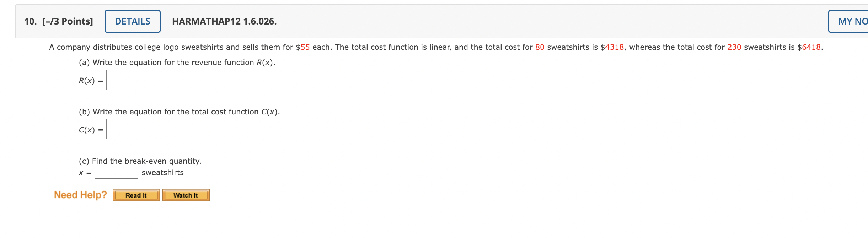
Task: Click part (a) revenue function prompt
Action: click(x=177, y=63)
